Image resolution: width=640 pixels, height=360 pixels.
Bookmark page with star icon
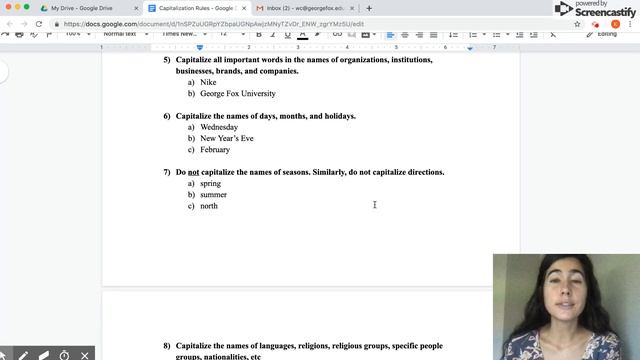click(577, 24)
